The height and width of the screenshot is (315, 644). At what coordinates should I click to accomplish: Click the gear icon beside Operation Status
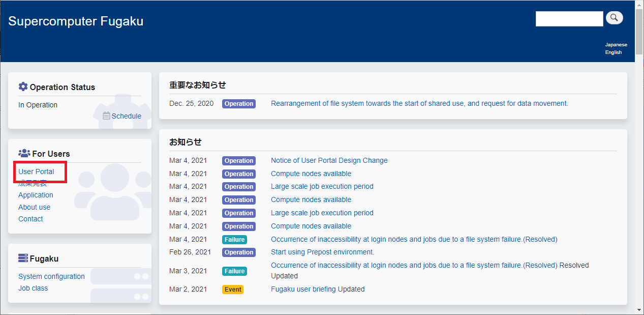(x=23, y=87)
